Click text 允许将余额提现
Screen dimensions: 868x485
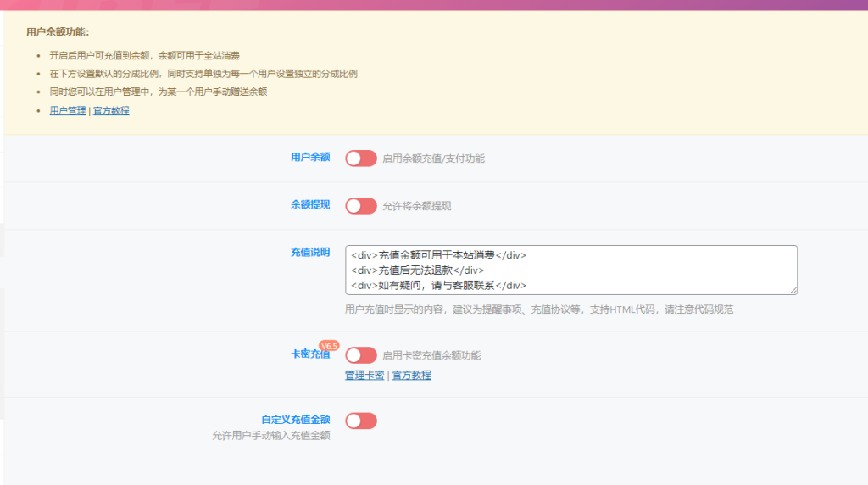(417, 206)
